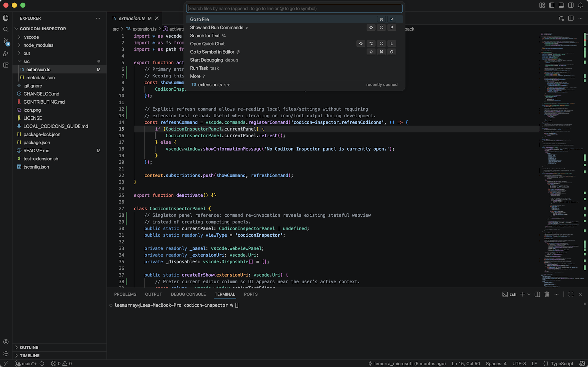Open the Search view in the activity bar
This screenshot has height=367, width=588.
(x=6, y=29)
